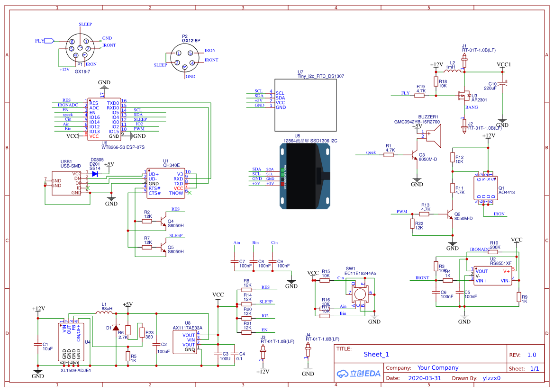Click the IRONADC net label near R10

coord(480,249)
